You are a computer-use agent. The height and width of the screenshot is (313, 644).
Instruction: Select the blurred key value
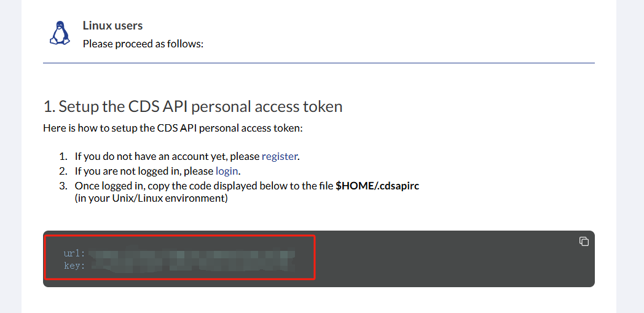[x=192, y=266]
